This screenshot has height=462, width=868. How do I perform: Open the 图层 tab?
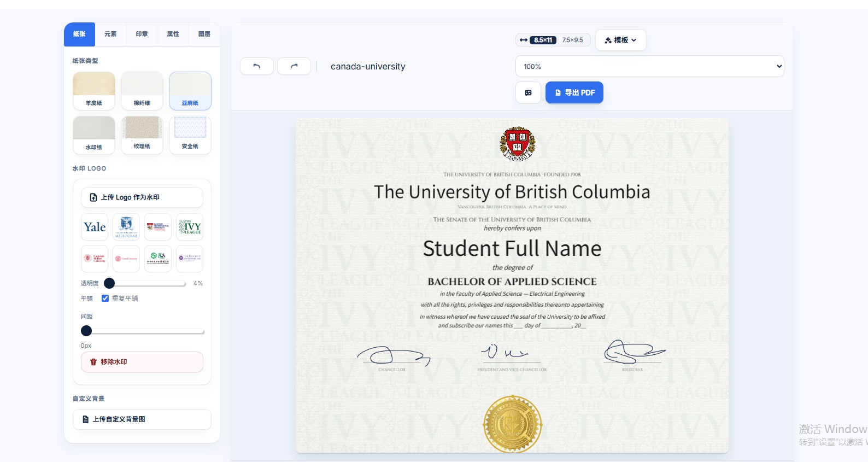[x=204, y=34]
